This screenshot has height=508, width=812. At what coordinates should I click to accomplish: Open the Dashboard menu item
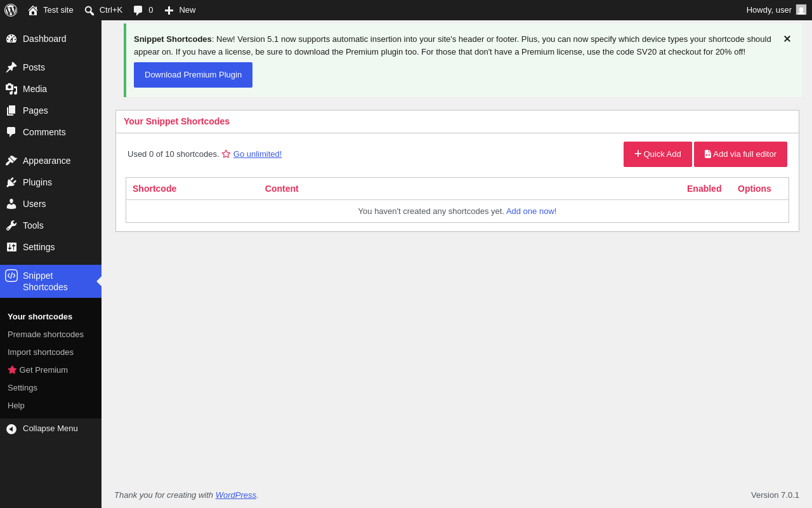tap(51, 39)
